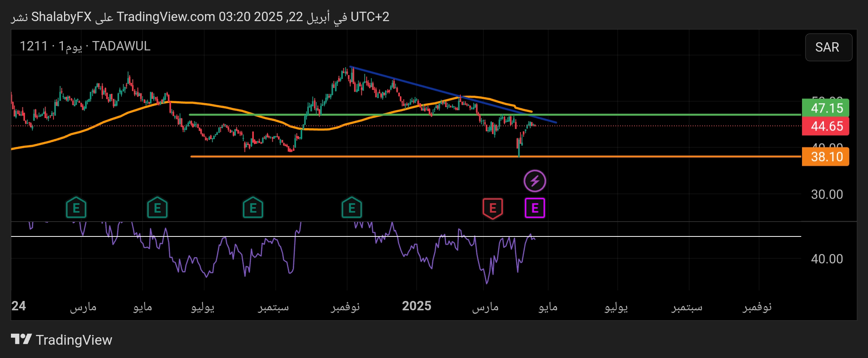
Task: Click the SAR currency button
Action: coord(829,47)
